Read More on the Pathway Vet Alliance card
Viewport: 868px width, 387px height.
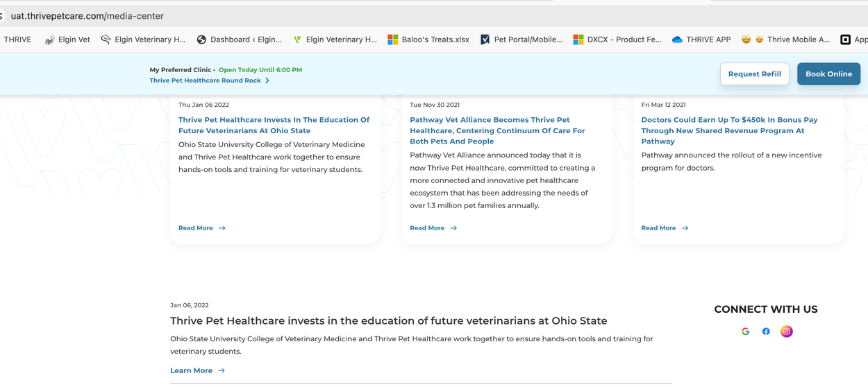433,228
